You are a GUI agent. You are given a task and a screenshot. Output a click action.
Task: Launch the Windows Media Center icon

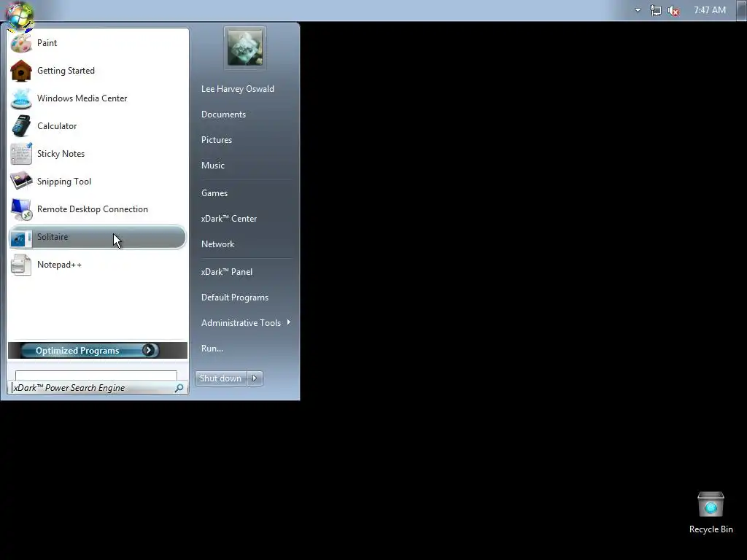pyautogui.click(x=21, y=98)
